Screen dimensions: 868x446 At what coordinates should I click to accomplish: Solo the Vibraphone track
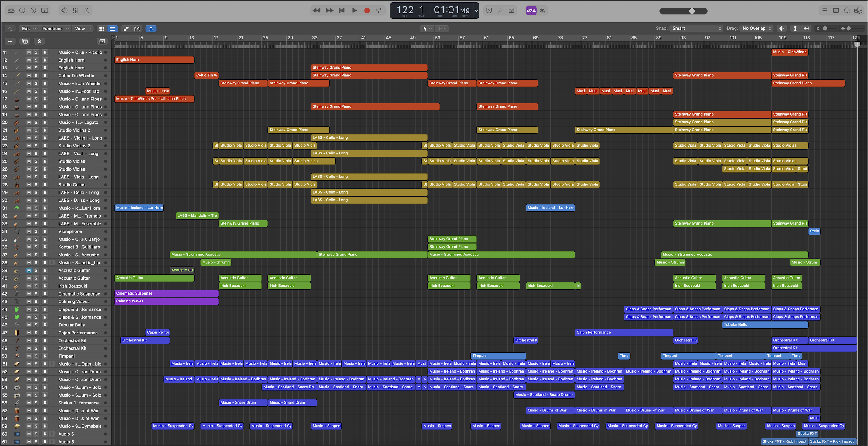[x=36, y=231]
